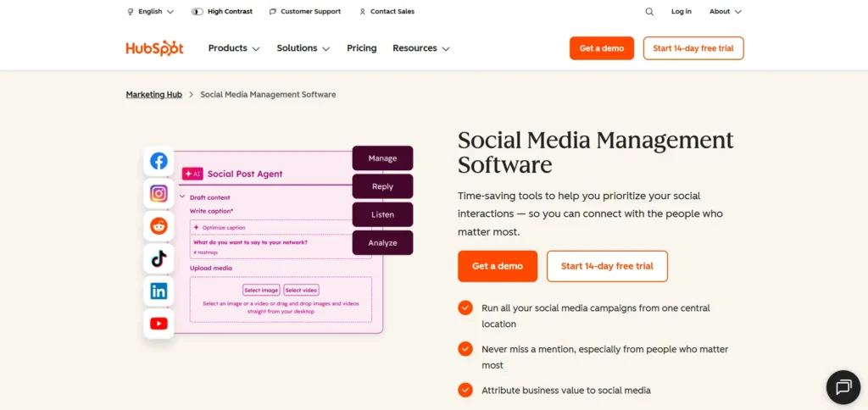Click Get a demo in the header
The height and width of the screenshot is (410, 868).
coord(602,48)
